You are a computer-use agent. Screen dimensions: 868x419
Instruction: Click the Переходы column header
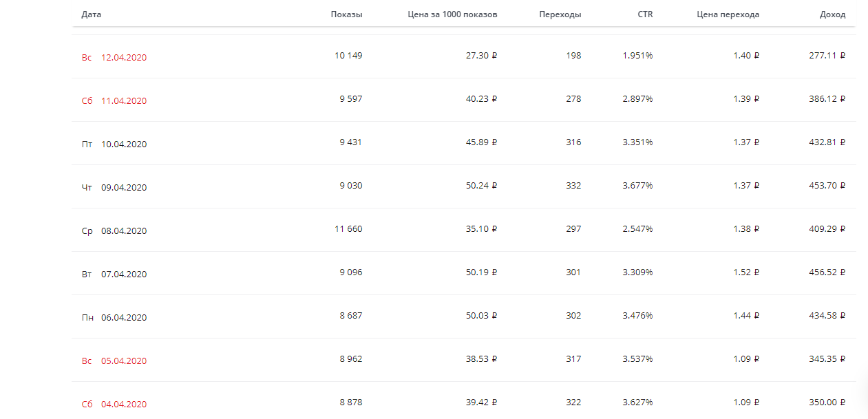tap(560, 14)
